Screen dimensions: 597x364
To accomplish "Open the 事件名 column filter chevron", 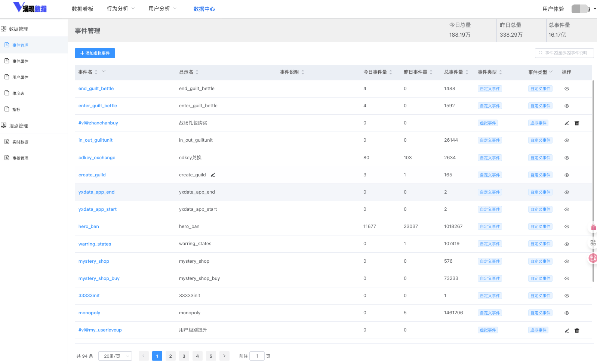I will coord(104,71).
